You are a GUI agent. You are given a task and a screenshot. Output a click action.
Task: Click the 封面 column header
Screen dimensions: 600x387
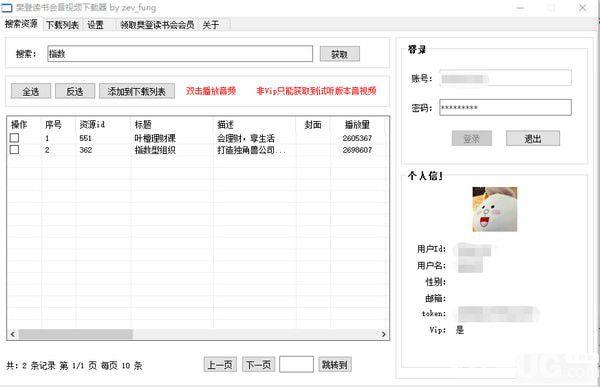pyautogui.click(x=313, y=124)
